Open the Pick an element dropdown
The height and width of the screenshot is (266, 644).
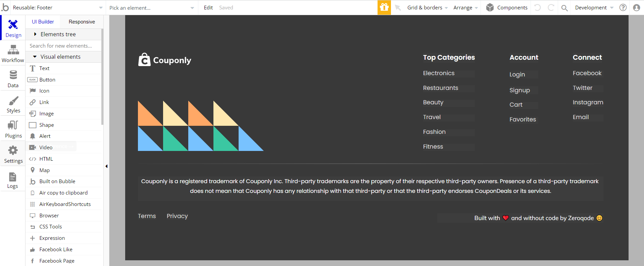click(152, 8)
